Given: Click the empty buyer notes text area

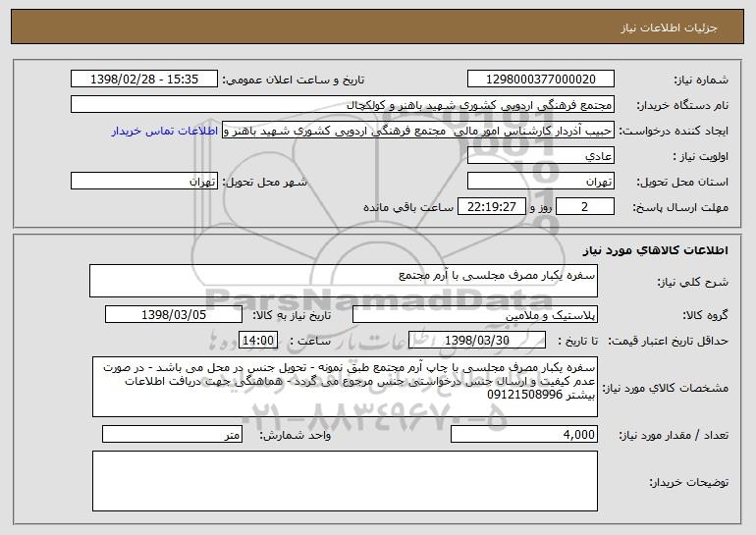Looking at the screenshot, I should coord(345,481).
